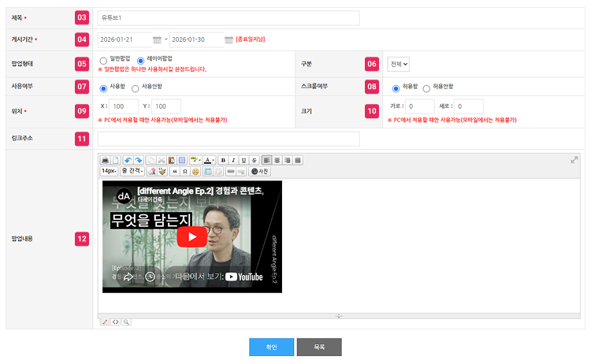Click the edit table properties icon
The image size is (591, 364).
pos(218,172)
